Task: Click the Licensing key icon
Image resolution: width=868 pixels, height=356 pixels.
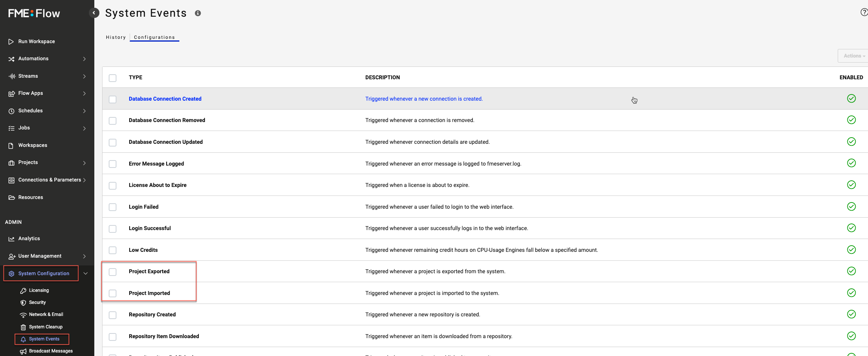Action: click(23, 291)
